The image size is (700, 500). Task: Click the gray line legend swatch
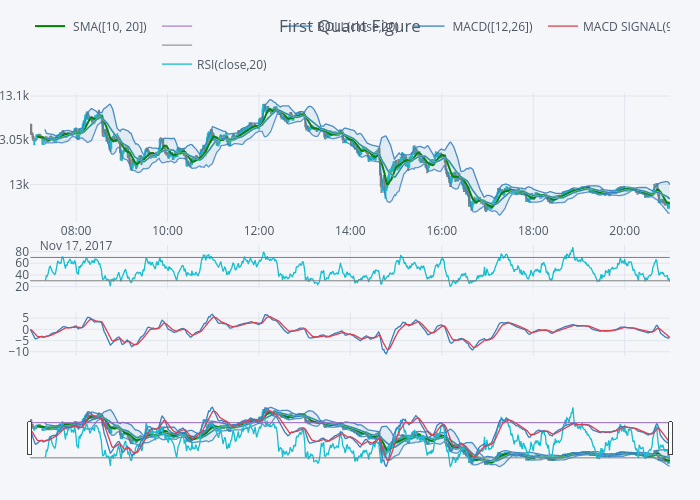176,45
